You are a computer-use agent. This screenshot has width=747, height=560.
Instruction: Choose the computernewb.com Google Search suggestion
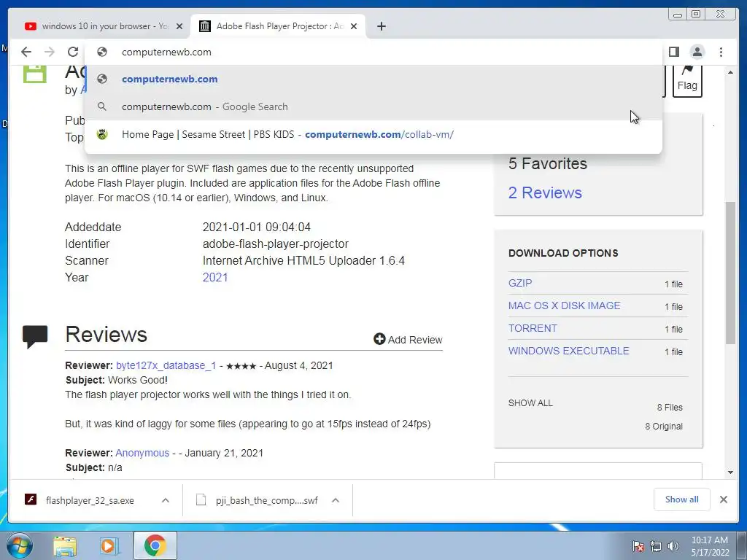[x=373, y=106]
